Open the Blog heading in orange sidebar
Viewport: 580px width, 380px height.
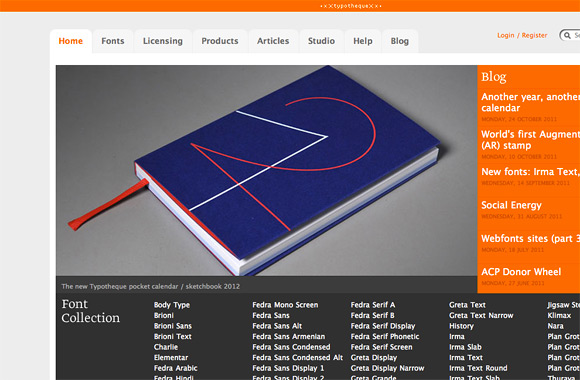coord(493,77)
